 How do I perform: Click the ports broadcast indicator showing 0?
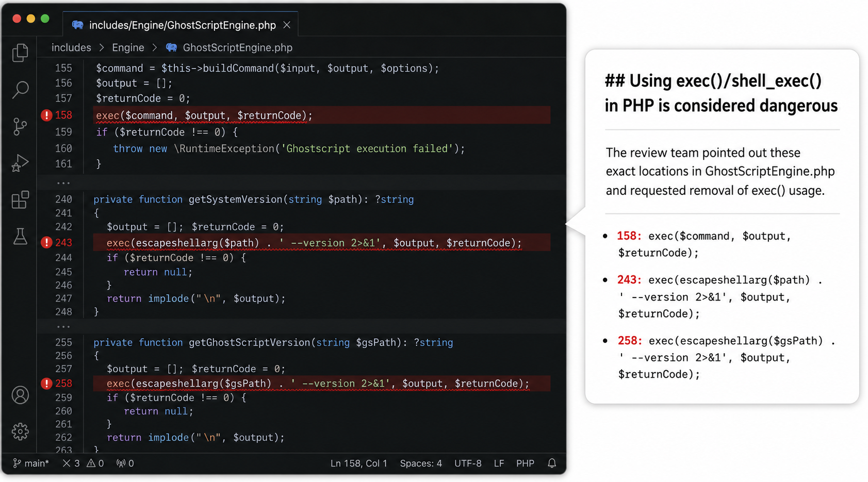click(x=125, y=463)
